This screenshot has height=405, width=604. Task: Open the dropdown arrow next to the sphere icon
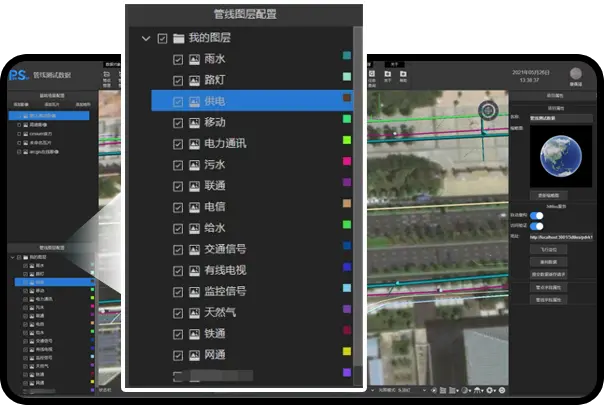(x=470, y=391)
